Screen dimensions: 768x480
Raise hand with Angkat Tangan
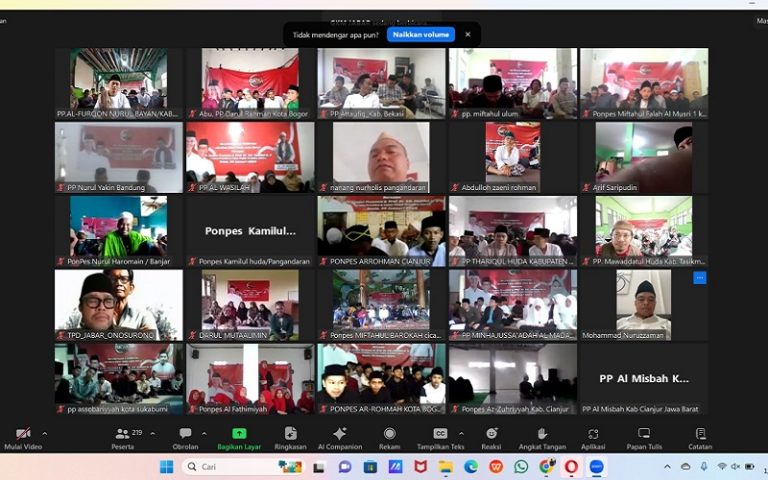543,437
